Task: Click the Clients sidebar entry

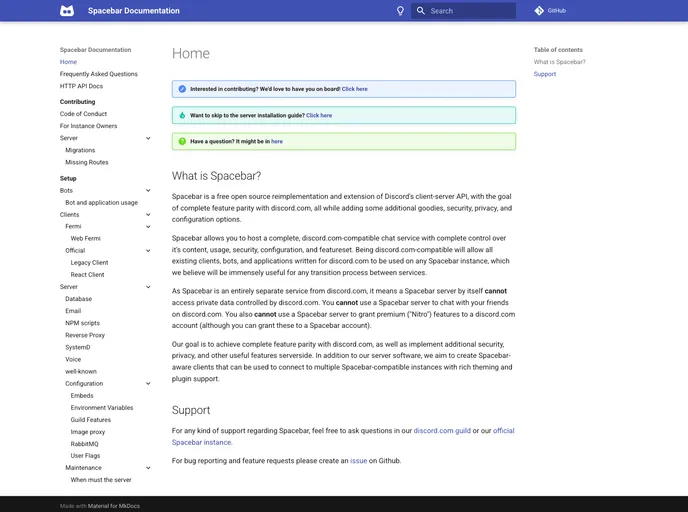Action: 69,215
